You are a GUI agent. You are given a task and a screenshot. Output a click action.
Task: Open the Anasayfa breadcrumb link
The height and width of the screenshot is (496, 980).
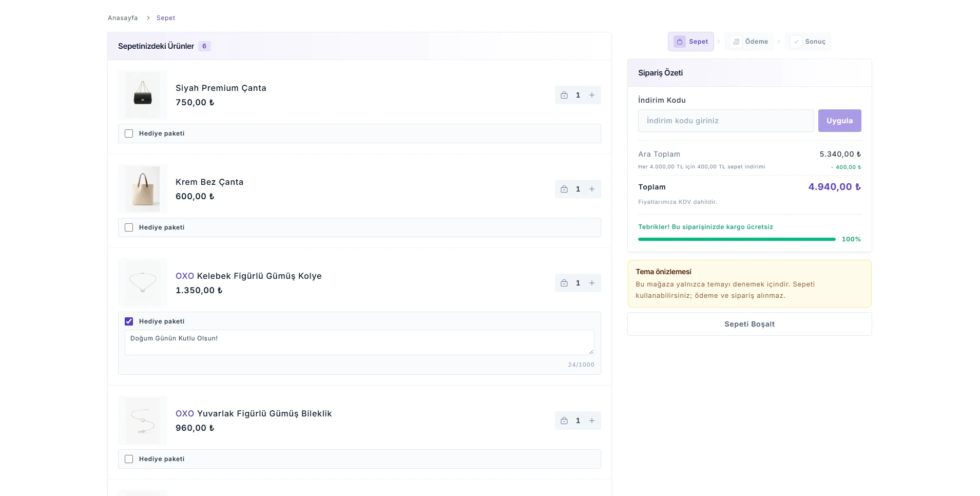tap(123, 18)
